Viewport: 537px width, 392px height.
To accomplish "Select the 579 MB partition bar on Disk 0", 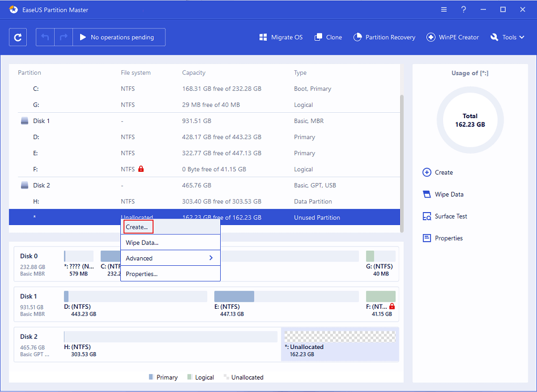I will [79, 256].
